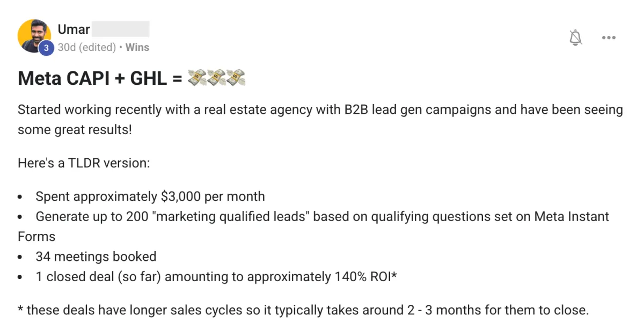The height and width of the screenshot is (330, 644).
Task: Toggle the post notification bell
Action: (x=576, y=38)
